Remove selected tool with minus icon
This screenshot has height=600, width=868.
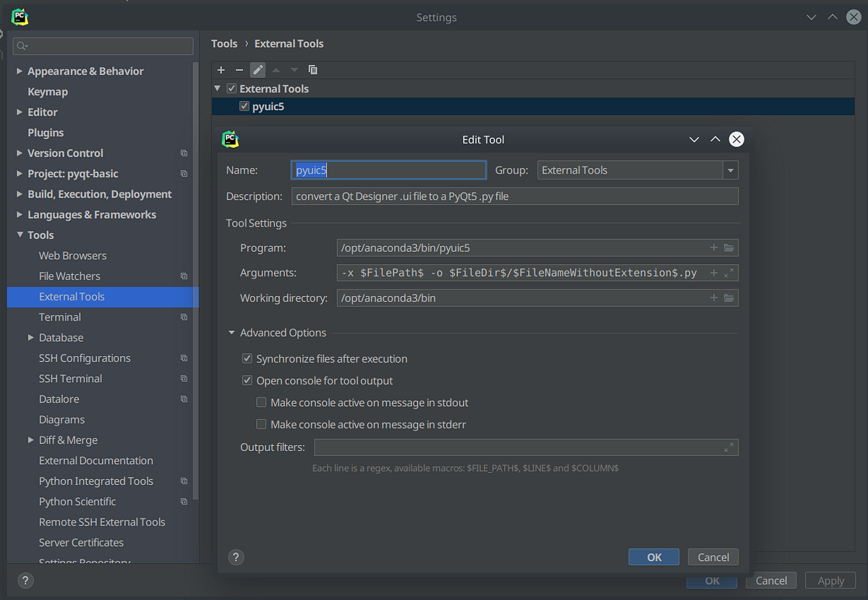(x=239, y=69)
